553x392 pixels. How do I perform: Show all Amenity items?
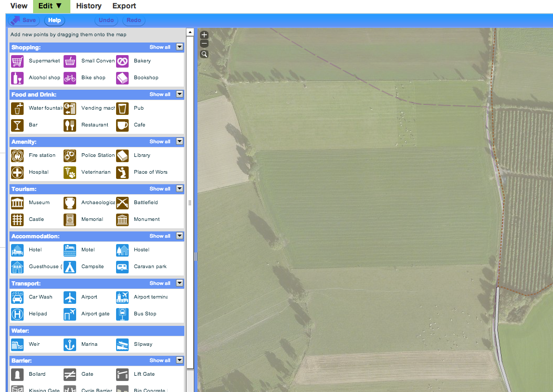coord(160,141)
